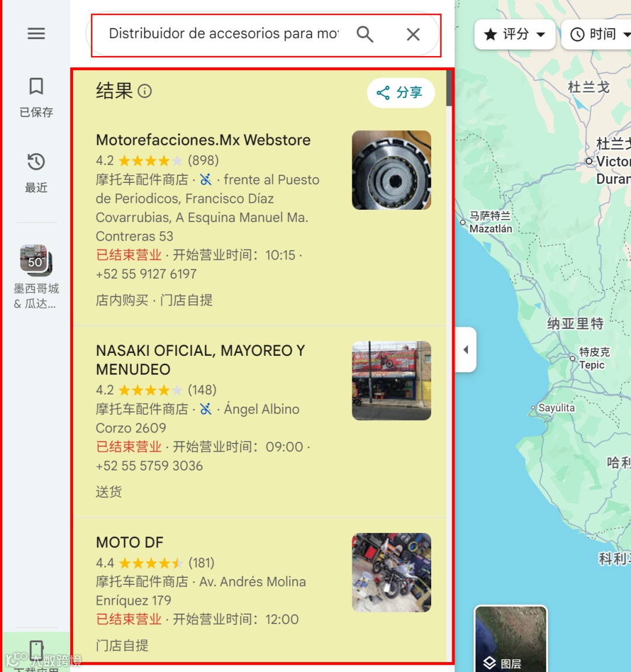The height and width of the screenshot is (672, 631).
Task: Click the Motorefacciones wheelchair accessibility icon
Action: point(206,179)
